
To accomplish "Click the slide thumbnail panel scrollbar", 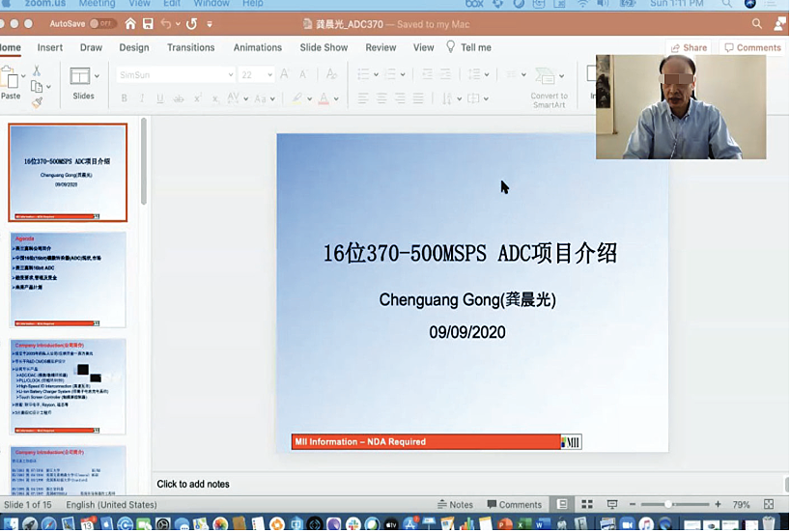I will coord(144,161).
